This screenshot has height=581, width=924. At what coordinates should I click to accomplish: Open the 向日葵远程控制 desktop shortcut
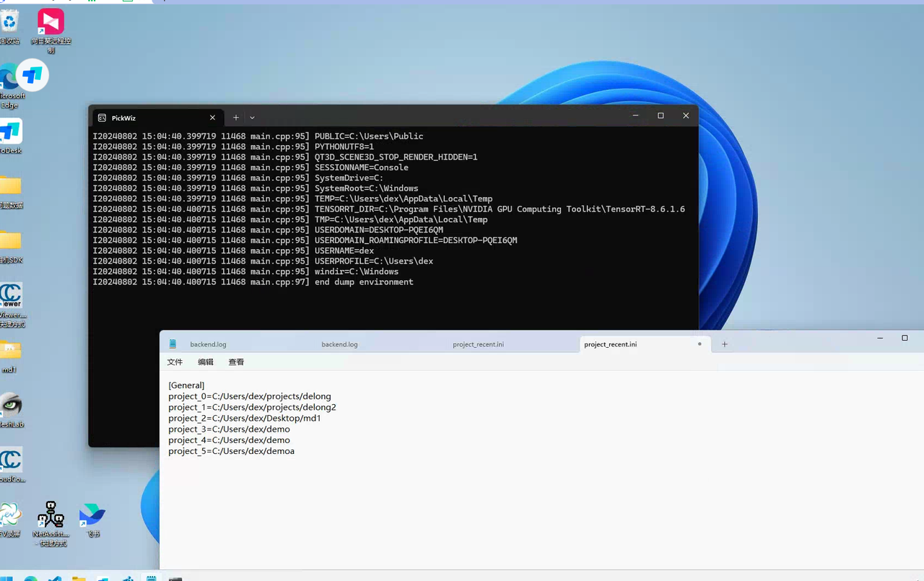coord(51,23)
